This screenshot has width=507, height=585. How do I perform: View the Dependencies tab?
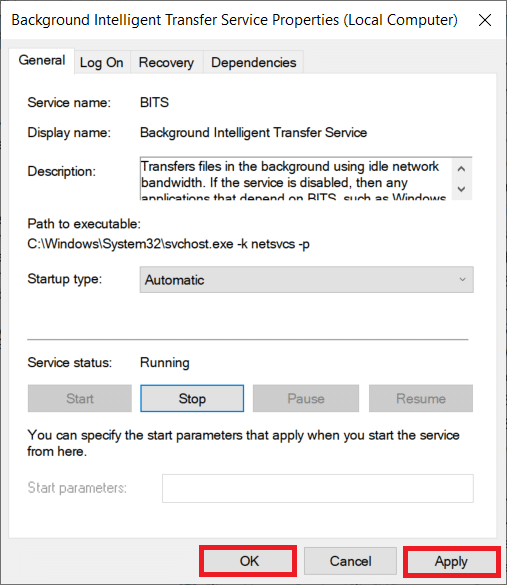click(x=253, y=62)
